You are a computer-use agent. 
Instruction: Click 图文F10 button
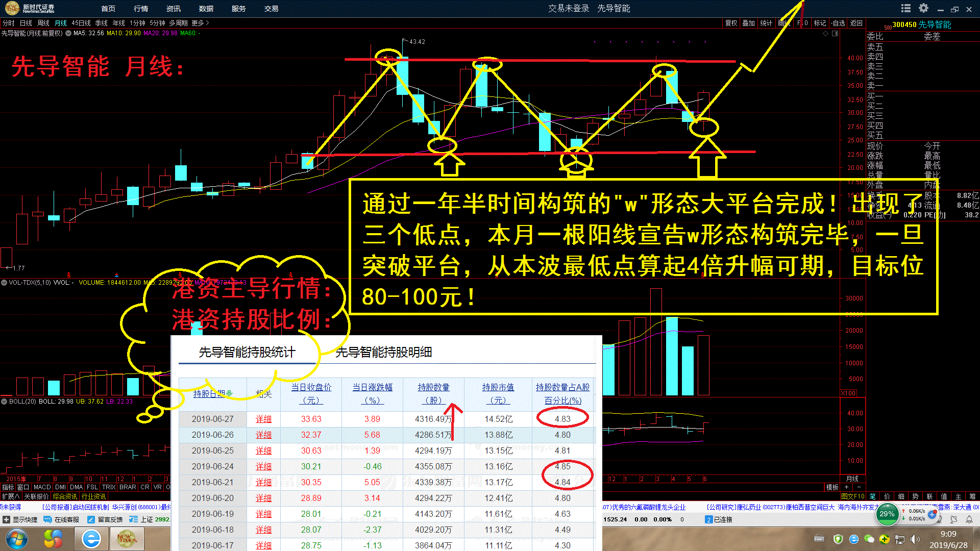click(x=853, y=496)
